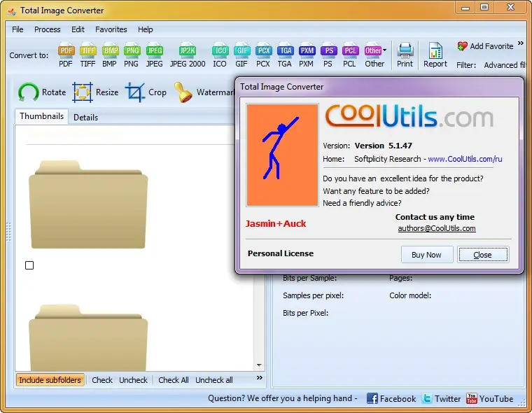Image resolution: width=532 pixels, height=413 pixels.
Task: Pick PNG conversion icon
Action: coord(132,55)
